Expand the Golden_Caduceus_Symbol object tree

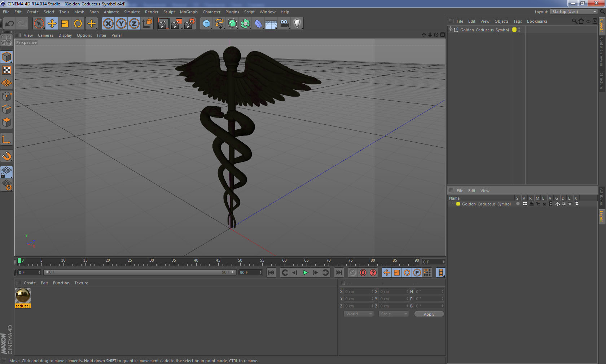click(451, 30)
